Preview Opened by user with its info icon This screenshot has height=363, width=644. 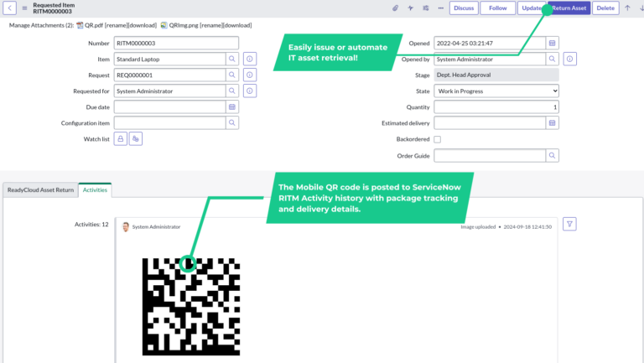[x=569, y=59]
